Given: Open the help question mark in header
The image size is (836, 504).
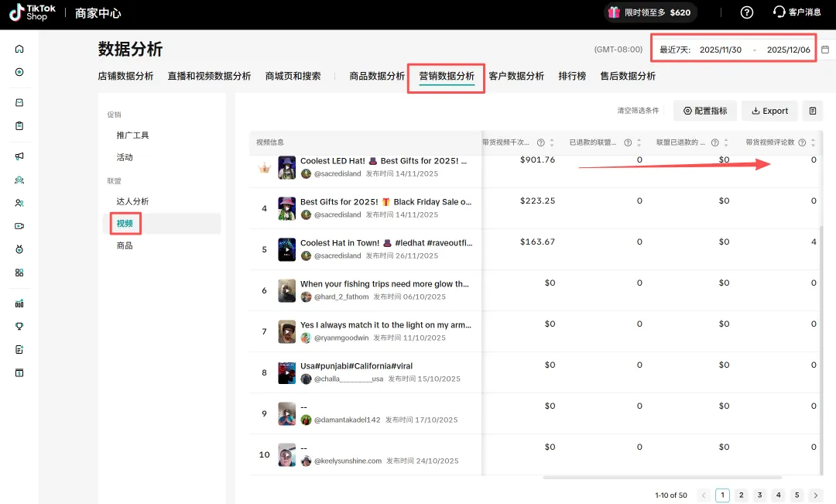Looking at the screenshot, I should (x=746, y=12).
